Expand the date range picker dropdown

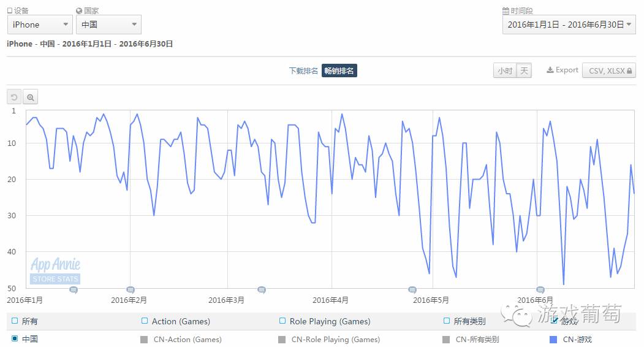pos(568,25)
